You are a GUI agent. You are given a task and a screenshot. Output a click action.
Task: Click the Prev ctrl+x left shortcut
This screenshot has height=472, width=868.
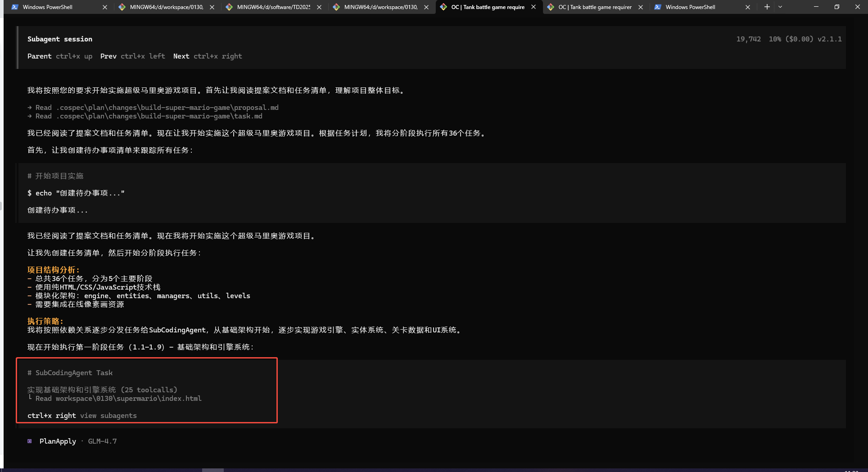click(132, 56)
